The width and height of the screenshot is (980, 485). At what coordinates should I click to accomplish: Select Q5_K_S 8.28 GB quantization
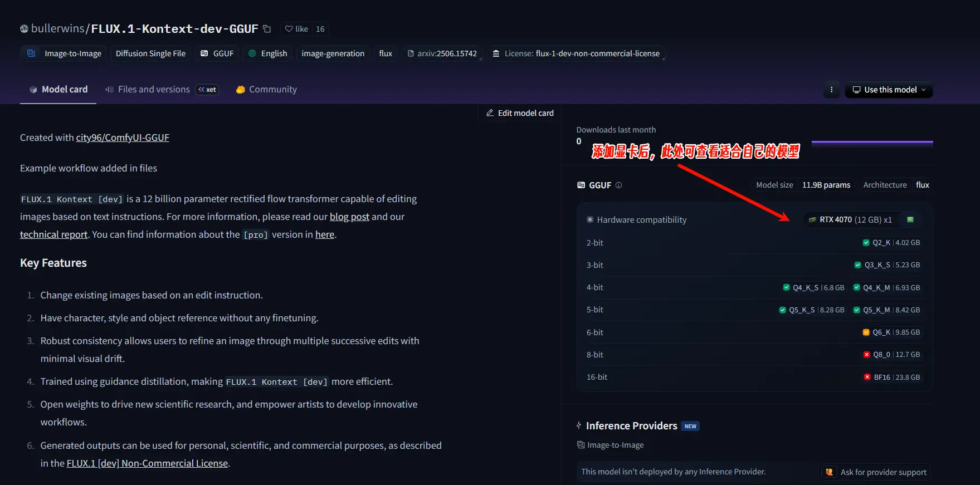click(x=812, y=310)
